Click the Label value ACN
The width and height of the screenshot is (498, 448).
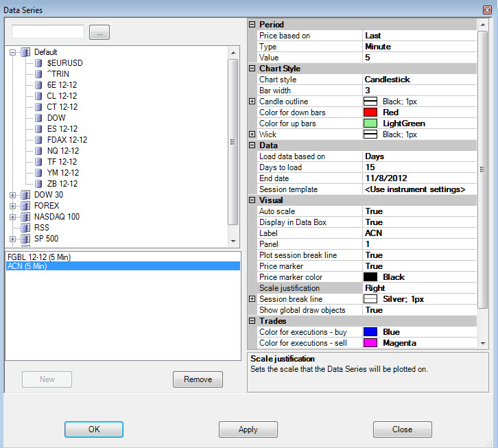pos(420,233)
